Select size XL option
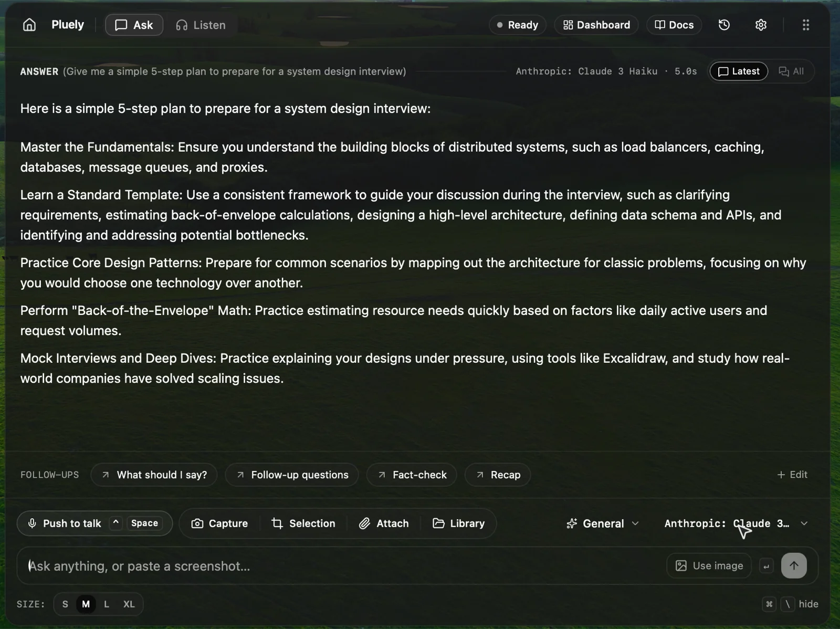840x629 pixels. click(129, 604)
